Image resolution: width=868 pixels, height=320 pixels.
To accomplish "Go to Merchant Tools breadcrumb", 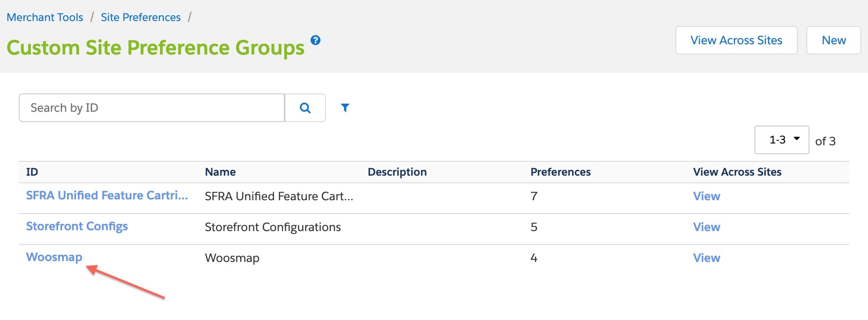I will (45, 17).
